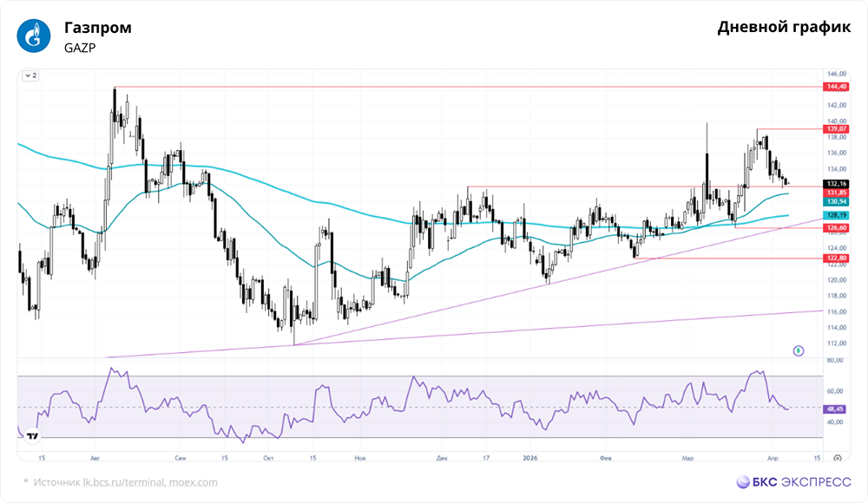Click the "Газпром" title text

[98, 28]
